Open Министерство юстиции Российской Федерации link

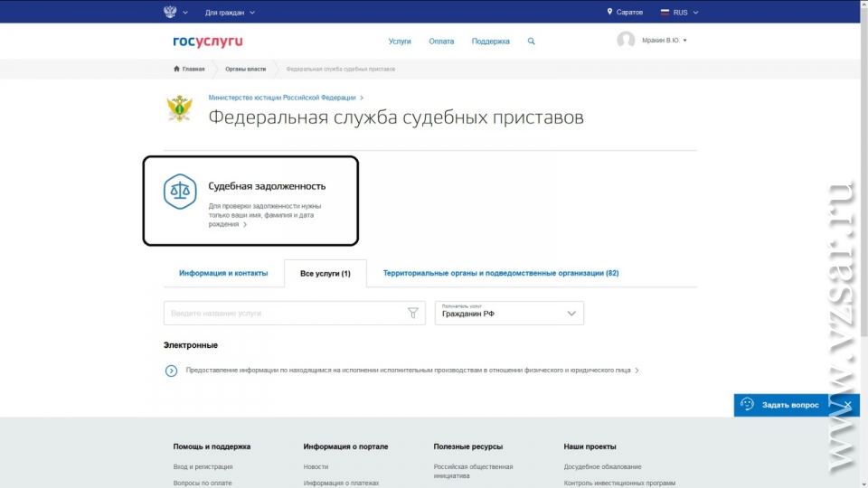click(282, 98)
